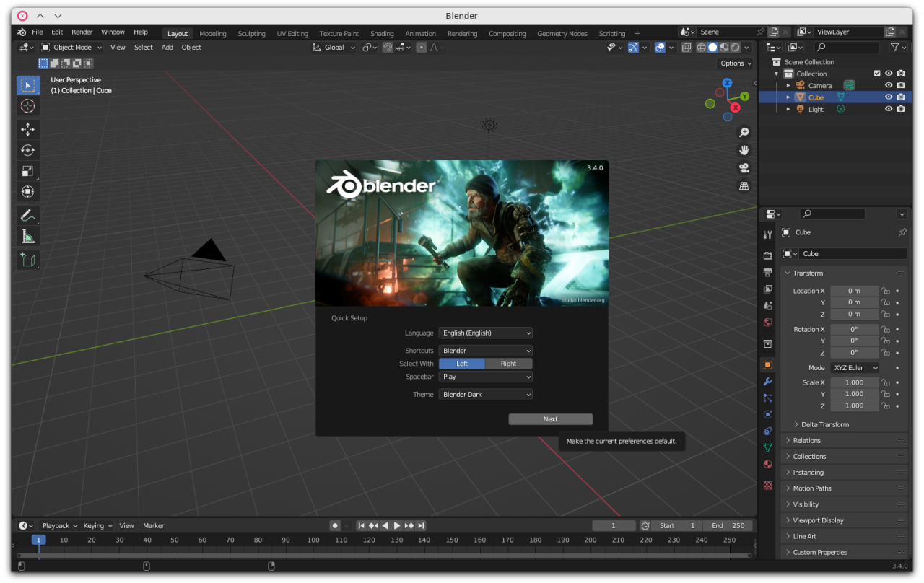This screenshot has height=583, width=924.
Task: Open the File menu
Action: 38,32
